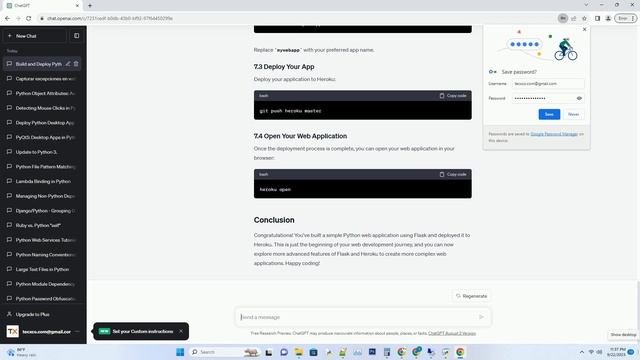Open the Python Password Obfuscation chat
The image size is (640, 360).
coord(42,299)
